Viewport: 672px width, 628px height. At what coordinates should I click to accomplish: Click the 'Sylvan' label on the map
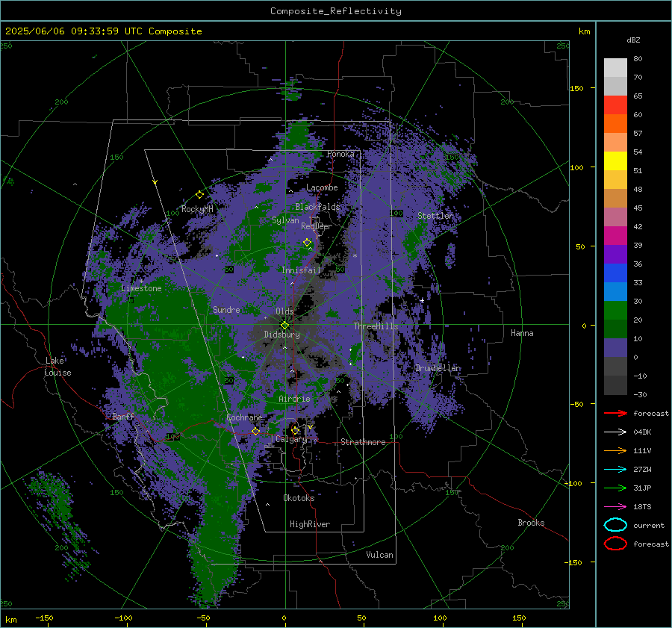[x=285, y=220]
